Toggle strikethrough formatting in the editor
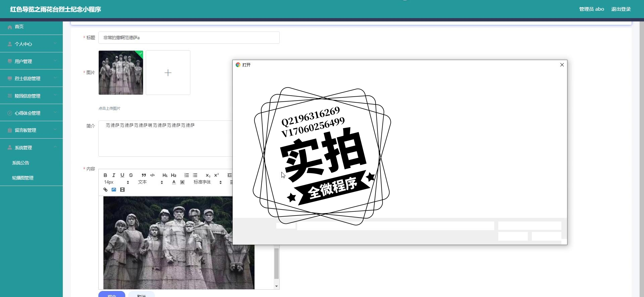 [131, 175]
